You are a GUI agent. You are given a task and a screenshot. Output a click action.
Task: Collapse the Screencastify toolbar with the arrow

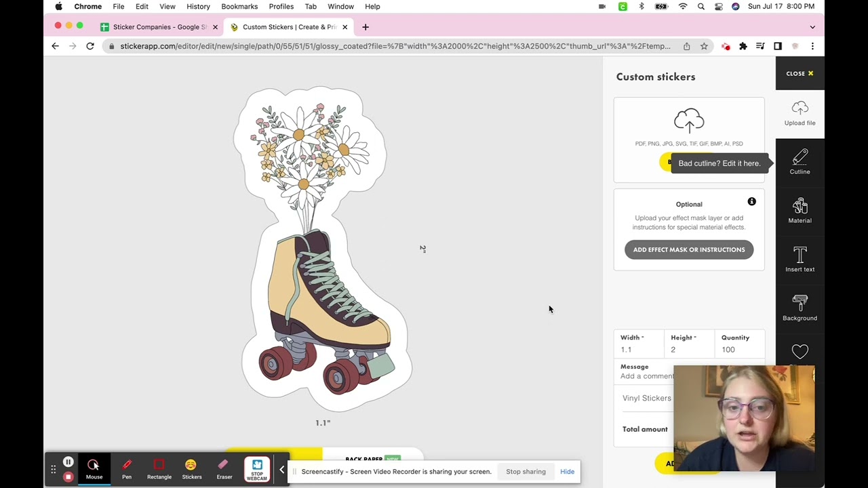click(281, 469)
